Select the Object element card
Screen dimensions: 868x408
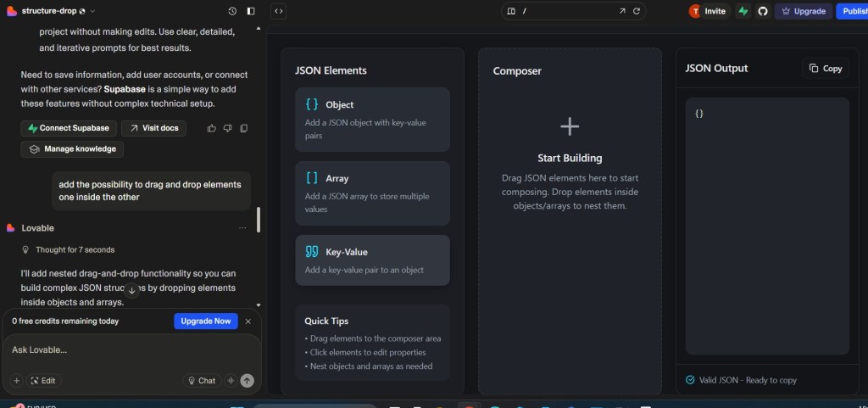[373, 120]
